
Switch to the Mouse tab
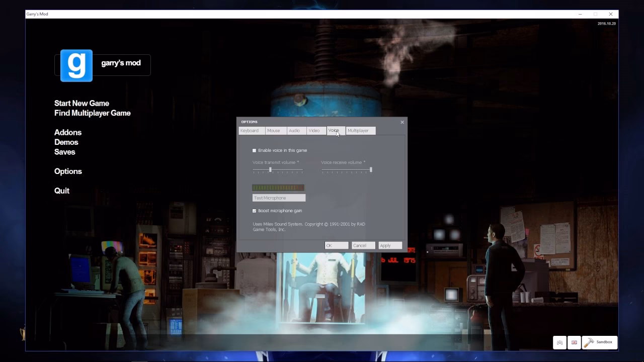tap(276, 131)
